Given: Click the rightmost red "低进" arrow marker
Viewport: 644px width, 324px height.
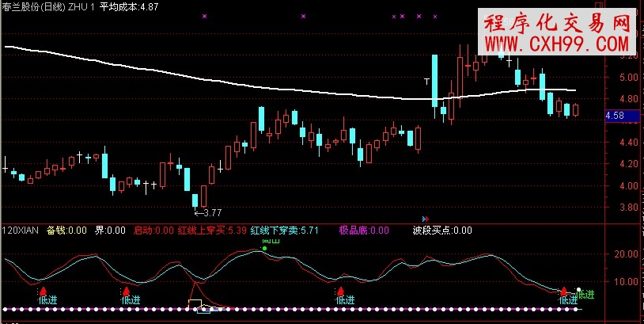Looking at the screenshot, I should (x=564, y=292).
